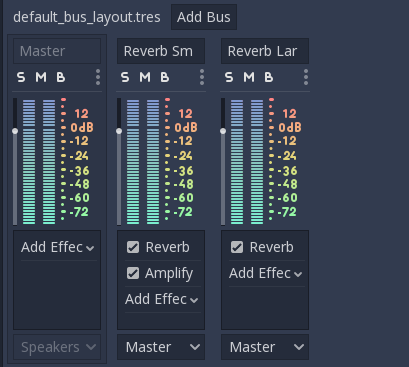Solo the Reverb Sm bus

(125, 77)
